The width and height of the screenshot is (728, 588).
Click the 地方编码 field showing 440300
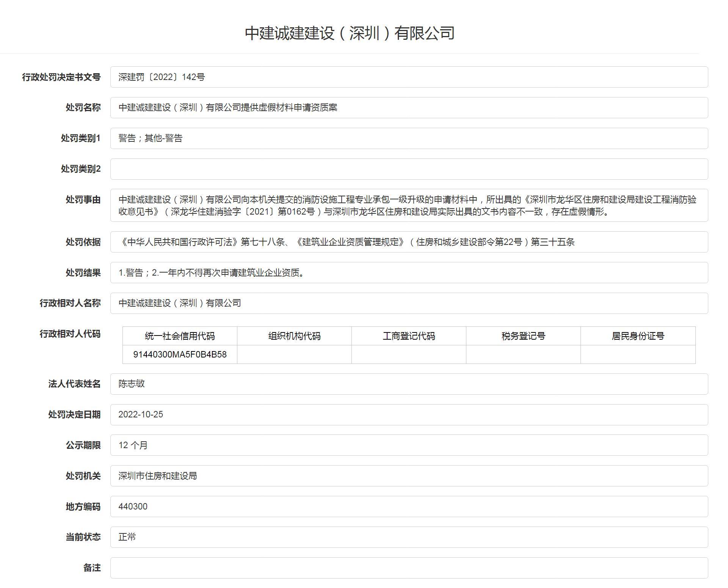pos(409,506)
